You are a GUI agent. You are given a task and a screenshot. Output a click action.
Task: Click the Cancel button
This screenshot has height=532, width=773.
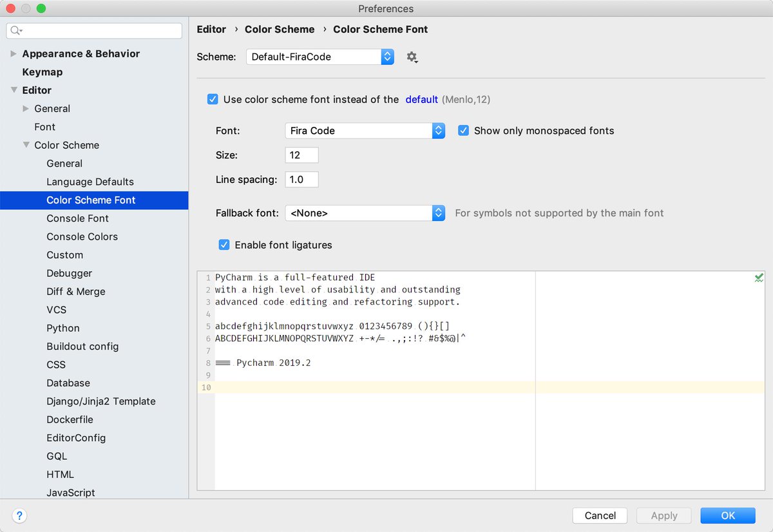[600, 515]
